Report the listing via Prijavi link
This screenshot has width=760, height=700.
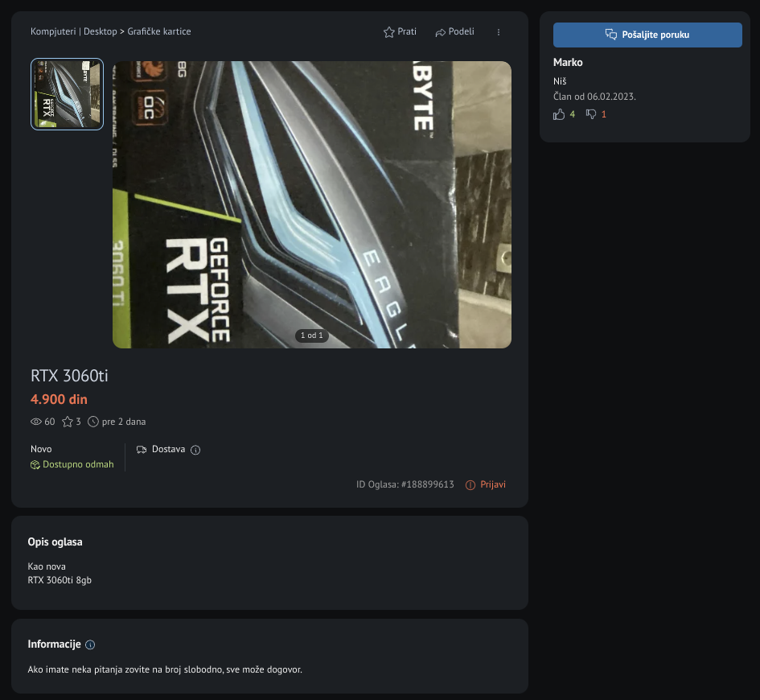pyautogui.click(x=492, y=485)
